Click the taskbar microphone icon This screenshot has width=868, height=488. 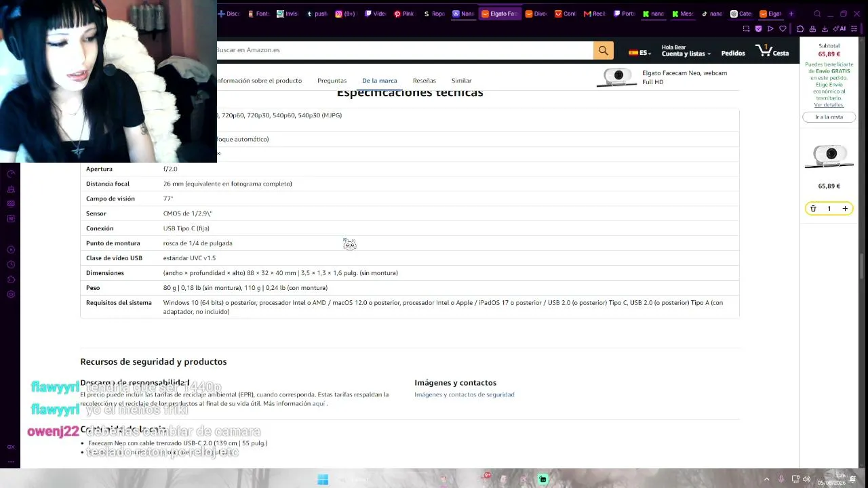[781, 479]
